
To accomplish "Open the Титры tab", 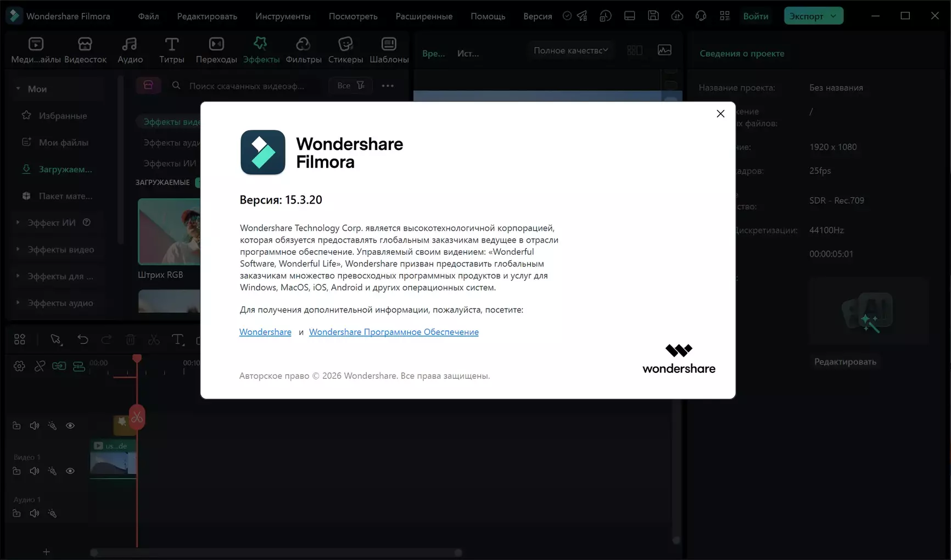I will [172, 50].
